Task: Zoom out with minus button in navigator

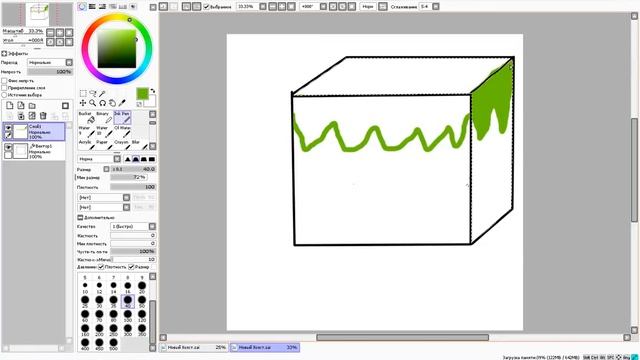Action: (51, 33)
